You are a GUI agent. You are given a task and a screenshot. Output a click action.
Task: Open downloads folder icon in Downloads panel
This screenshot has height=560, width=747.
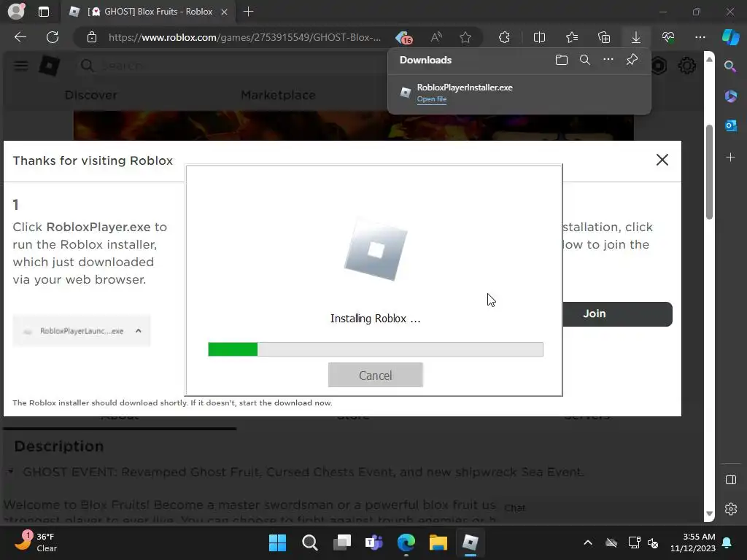pyautogui.click(x=562, y=60)
